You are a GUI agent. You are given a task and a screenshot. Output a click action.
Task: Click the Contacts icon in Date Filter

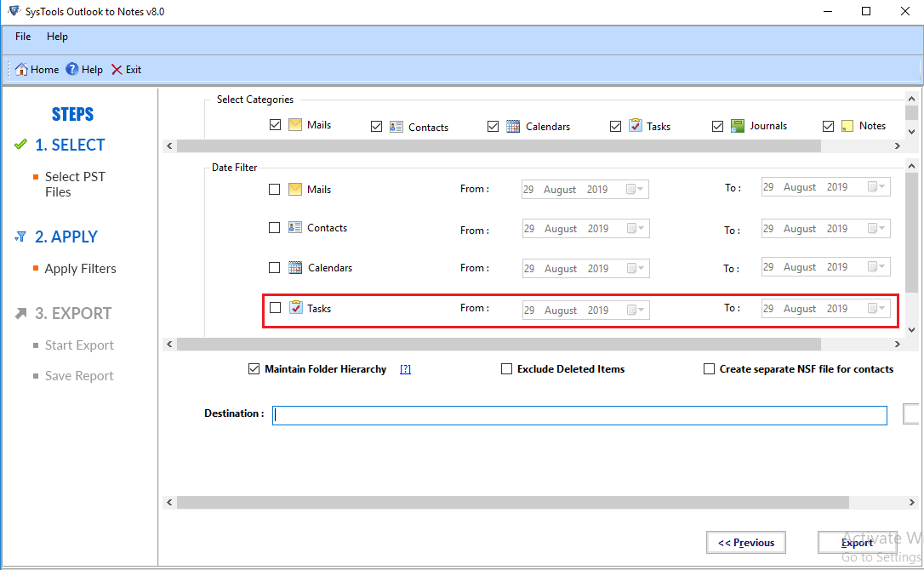click(x=295, y=227)
